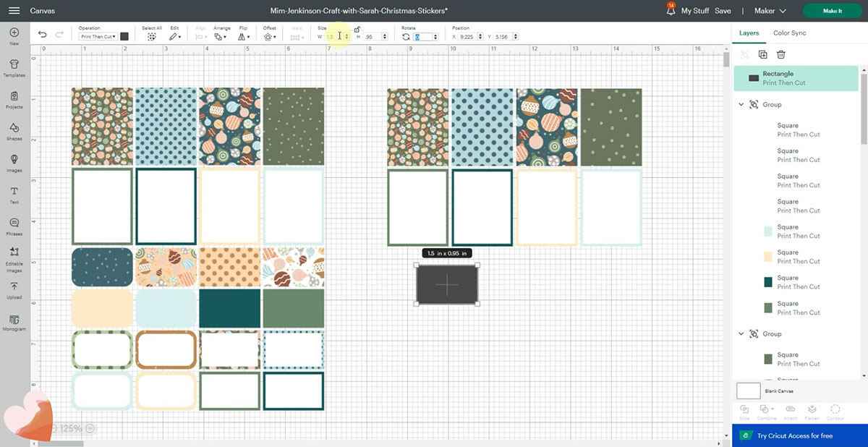Collapse the first Group in Layers
This screenshot has height=447, width=868.
click(741, 105)
